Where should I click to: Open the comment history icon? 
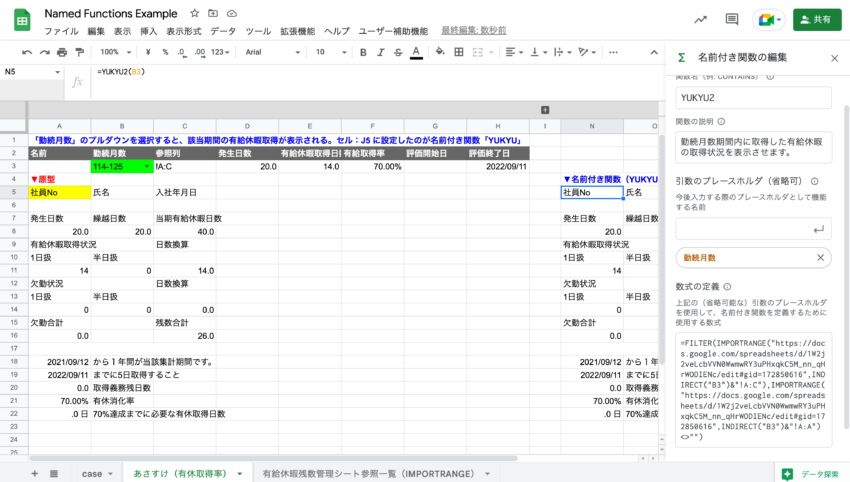coord(731,19)
